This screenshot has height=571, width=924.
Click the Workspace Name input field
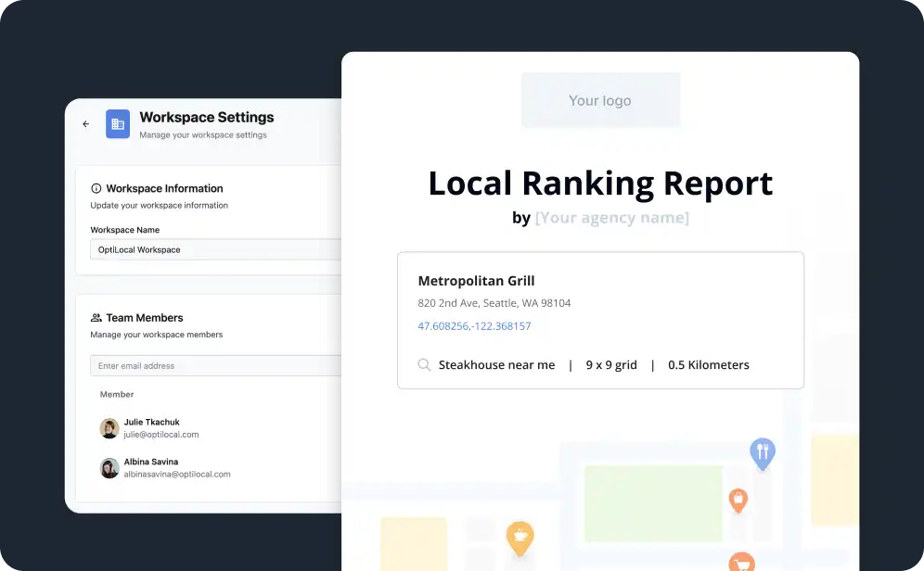(215, 250)
